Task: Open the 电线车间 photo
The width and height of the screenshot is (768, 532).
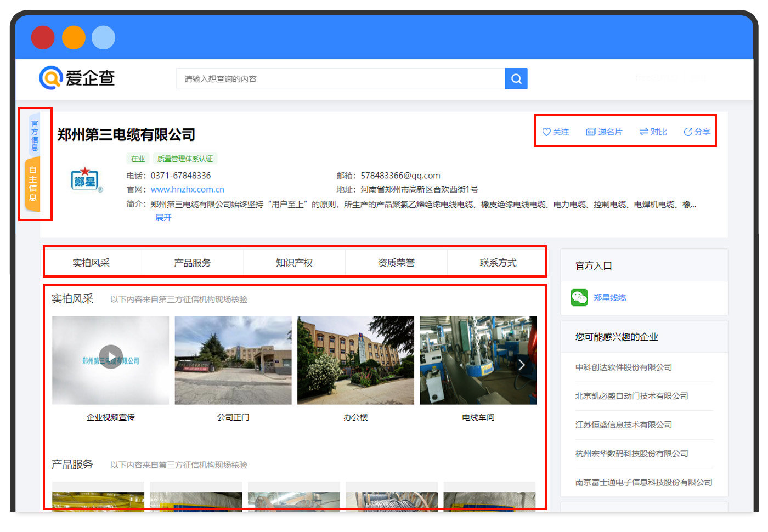Action: coord(478,360)
